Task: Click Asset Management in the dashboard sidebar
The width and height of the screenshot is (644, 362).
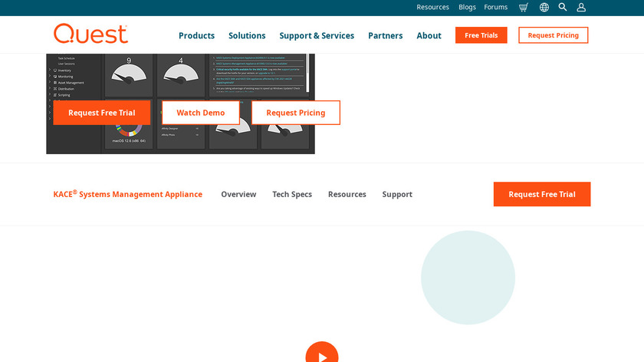Action: tap(68, 83)
